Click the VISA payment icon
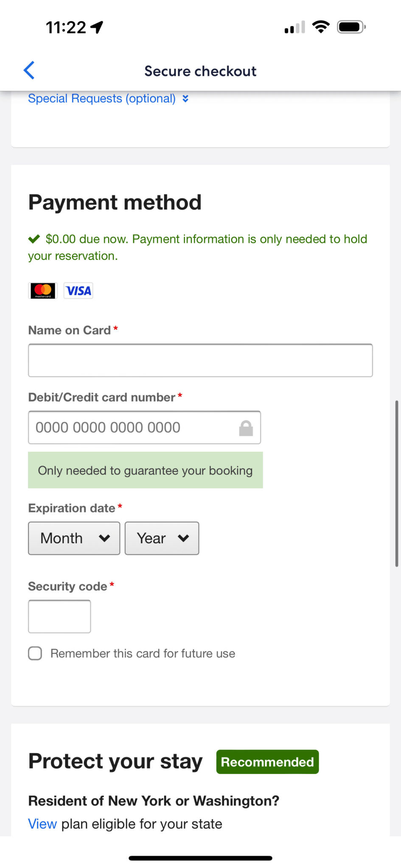Screen dimensions: 401x868 pos(78,290)
